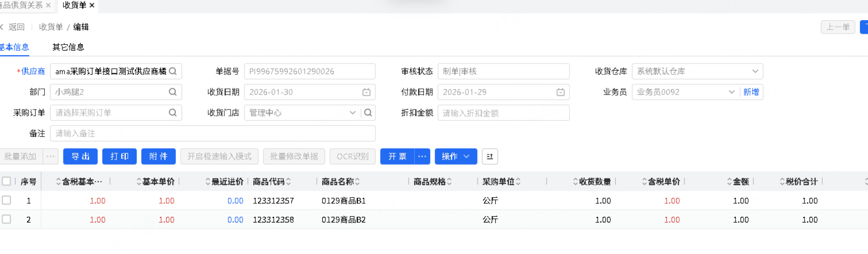868x254 pixels.
Task: Click the supplier field search icon
Action: coord(173,71)
